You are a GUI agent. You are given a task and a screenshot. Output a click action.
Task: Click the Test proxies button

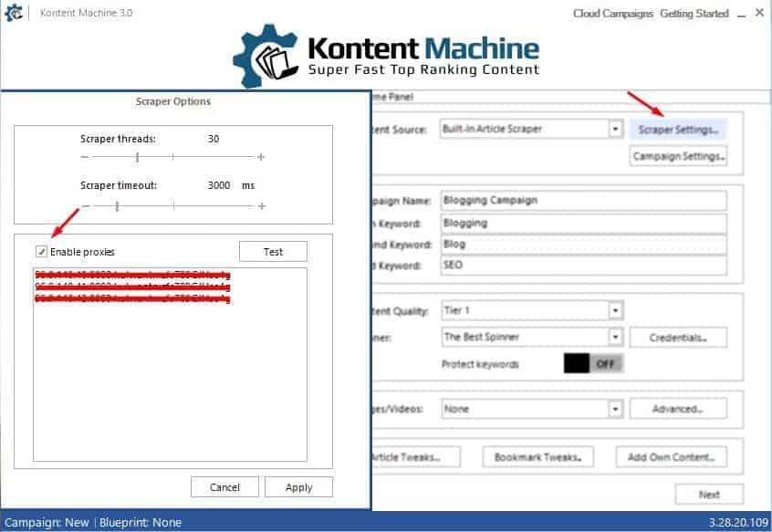(273, 252)
